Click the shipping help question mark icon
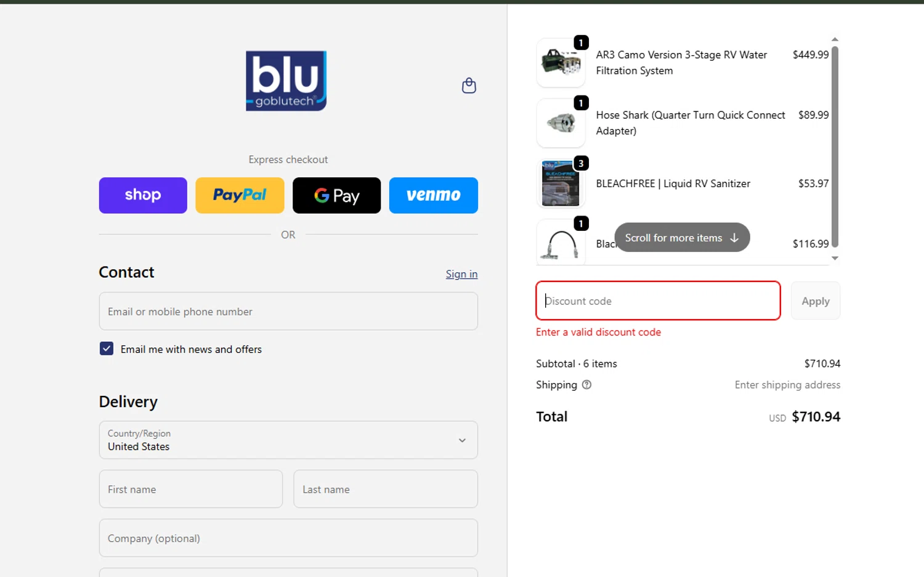 [586, 384]
